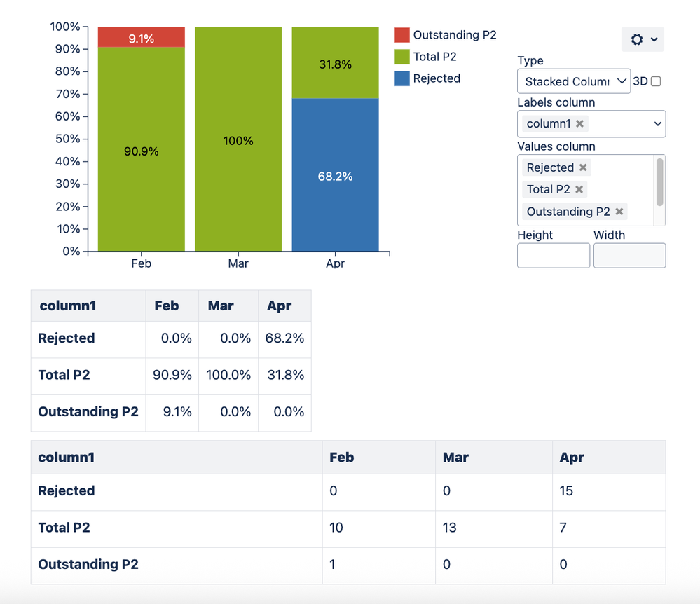Remove the Rejected tag from Values column

click(x=583, y=167)
